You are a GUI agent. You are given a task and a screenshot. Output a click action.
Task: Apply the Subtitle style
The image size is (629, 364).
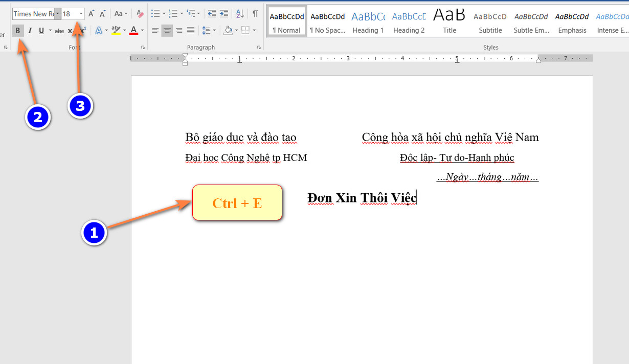[490, 20]
